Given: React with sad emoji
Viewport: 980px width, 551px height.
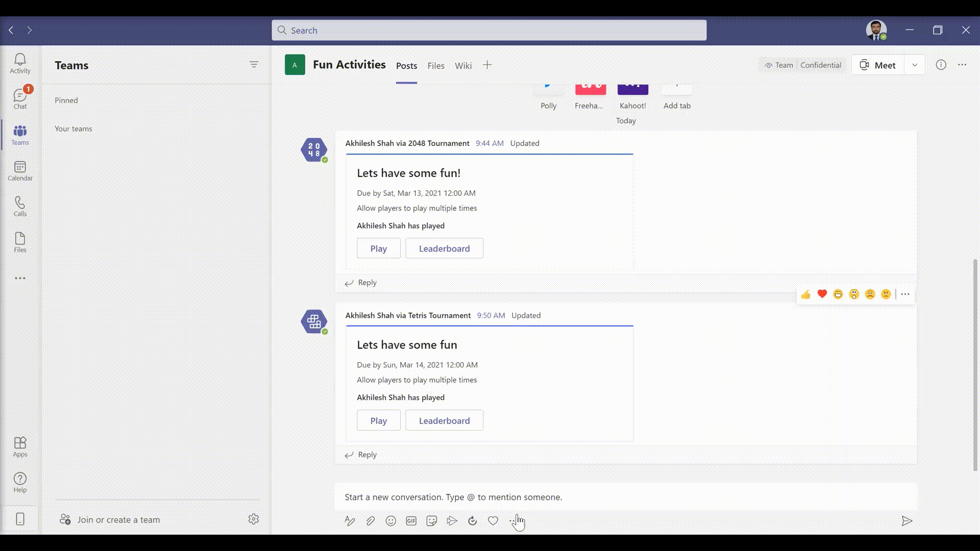Looking at the screenshot, I should point(870,294).
